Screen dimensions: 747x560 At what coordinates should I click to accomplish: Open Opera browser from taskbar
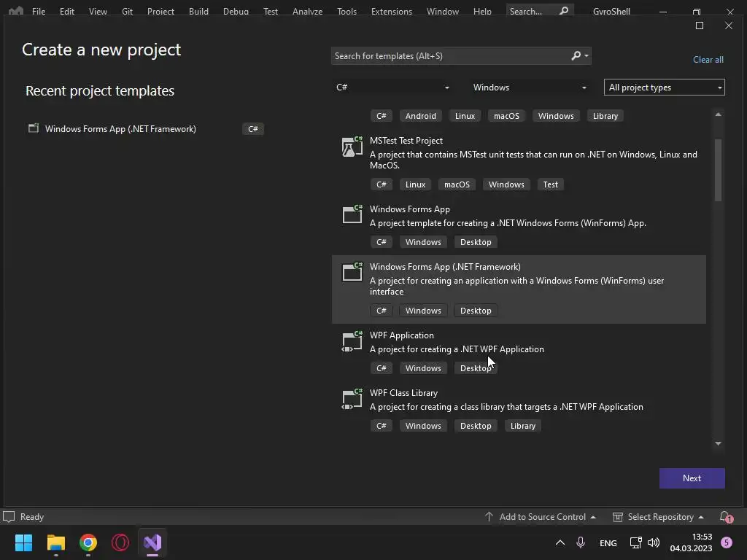click(120, 542)
